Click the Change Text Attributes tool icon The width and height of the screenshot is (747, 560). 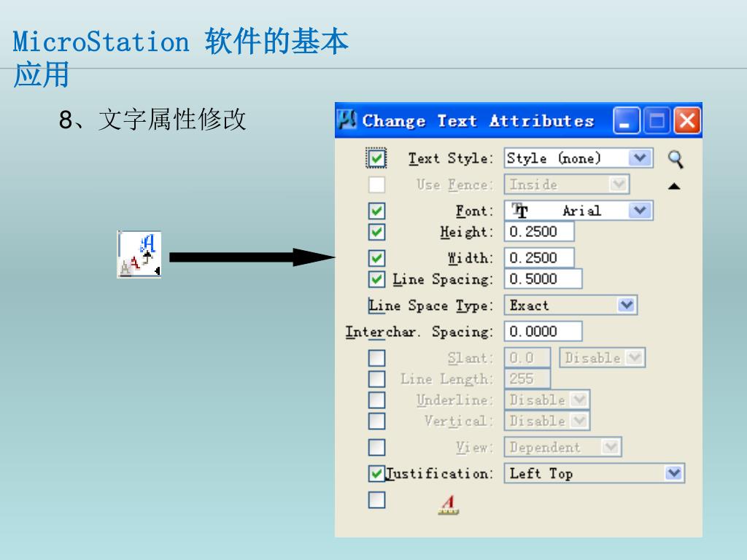point(139,254)
